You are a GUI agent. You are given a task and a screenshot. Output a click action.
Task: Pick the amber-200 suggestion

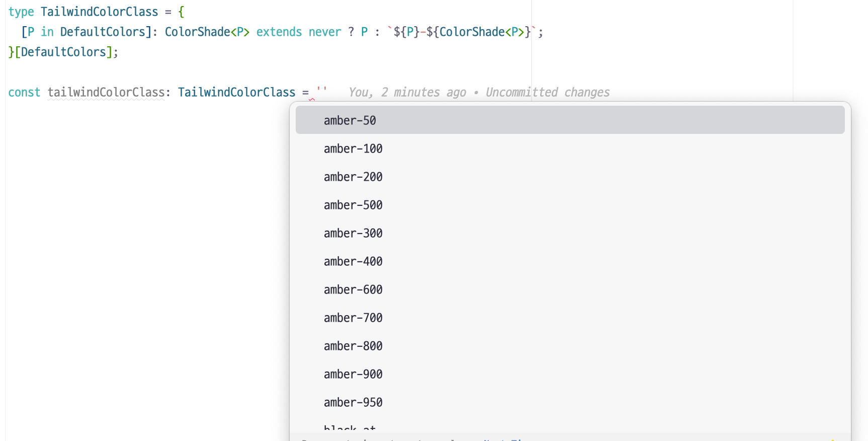click(353, 177)
